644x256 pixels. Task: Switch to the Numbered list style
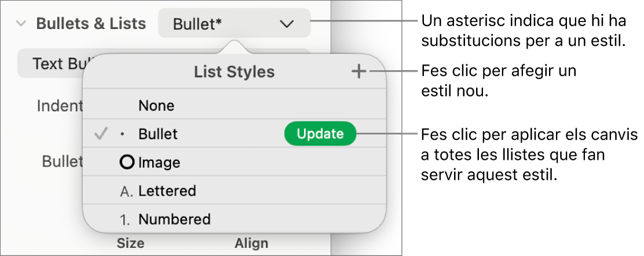(174, 220)
